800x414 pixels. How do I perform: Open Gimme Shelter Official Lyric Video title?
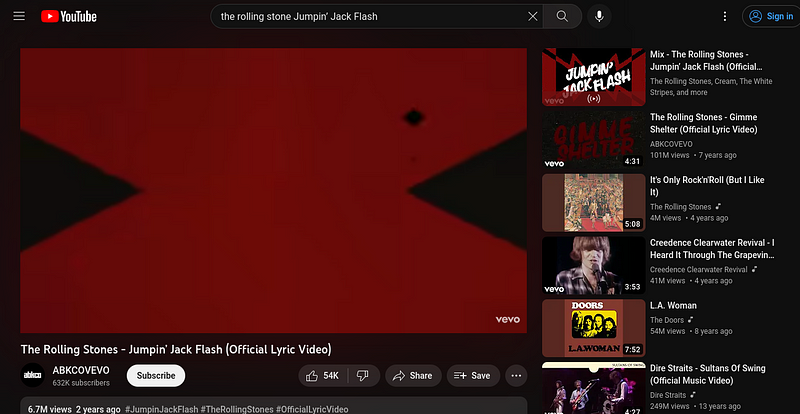click(704, 123)
